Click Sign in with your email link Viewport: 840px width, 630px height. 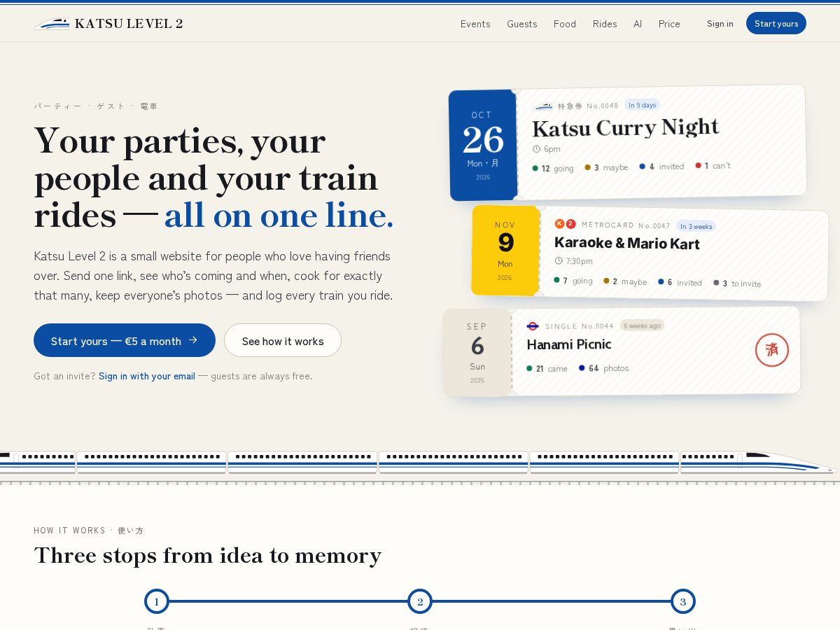[x=147, y=376]
